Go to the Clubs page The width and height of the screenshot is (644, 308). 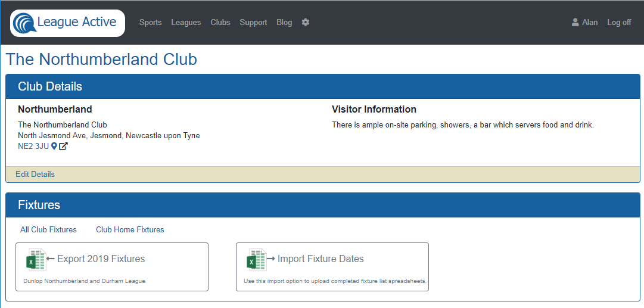pos(220,22)
